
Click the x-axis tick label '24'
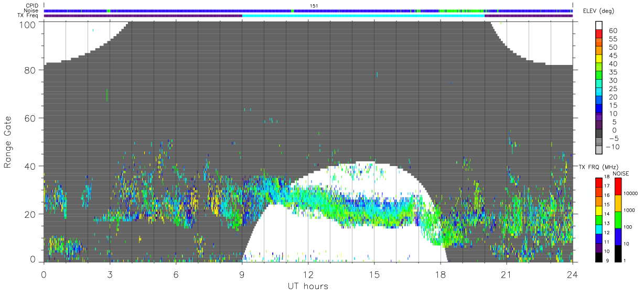572,274
